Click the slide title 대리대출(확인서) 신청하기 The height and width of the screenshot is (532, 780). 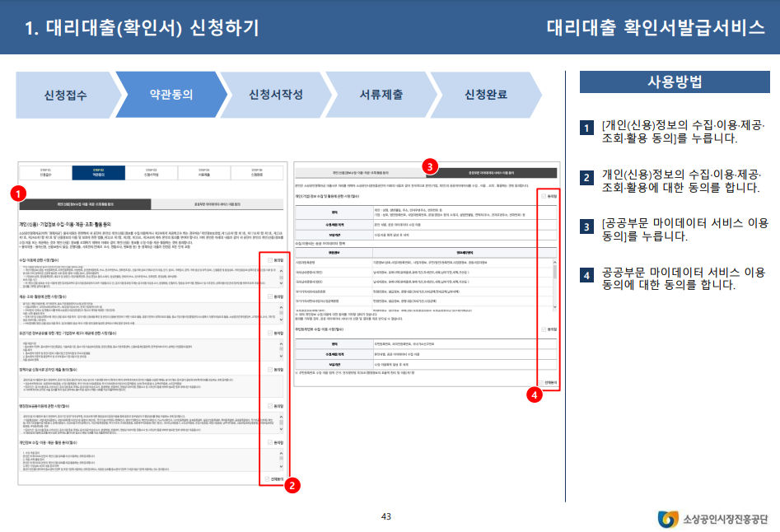[142, 28]
